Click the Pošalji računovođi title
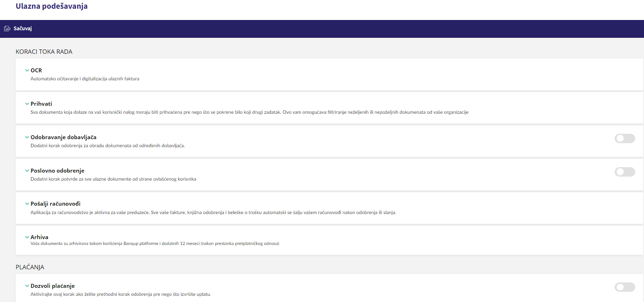644x302 pixels. pyautogui.click(x=56, y=204)
